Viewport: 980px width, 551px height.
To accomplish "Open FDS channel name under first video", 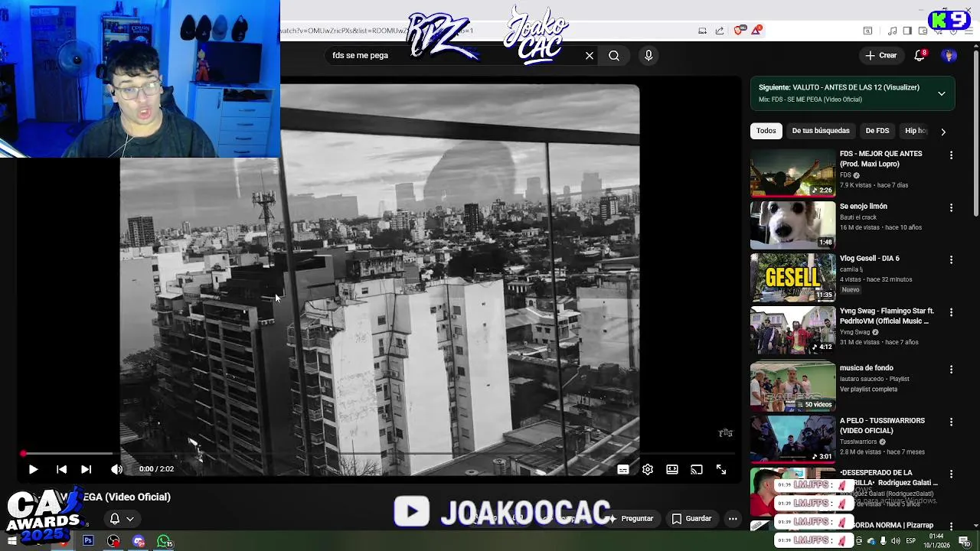I will [845, 175].
